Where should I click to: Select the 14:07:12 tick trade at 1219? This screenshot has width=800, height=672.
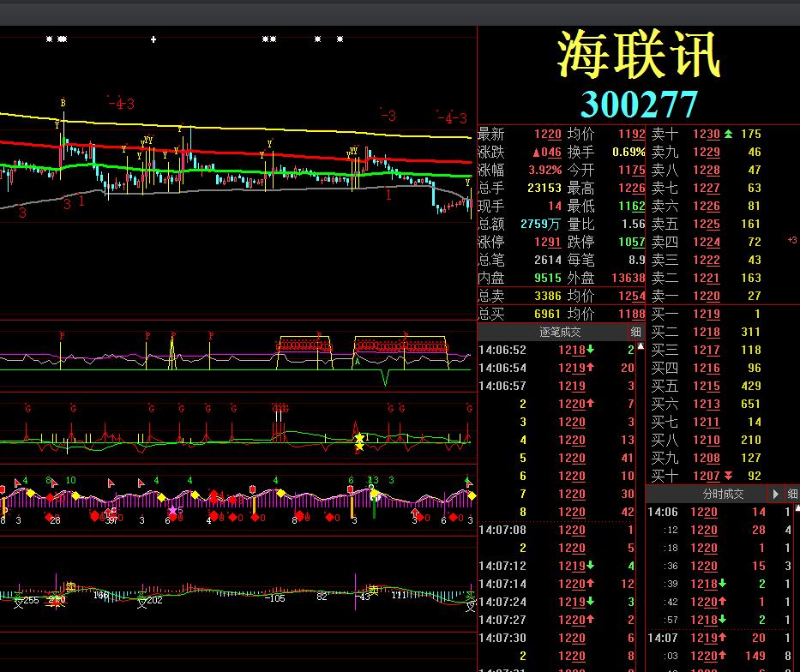click(556, 566)
